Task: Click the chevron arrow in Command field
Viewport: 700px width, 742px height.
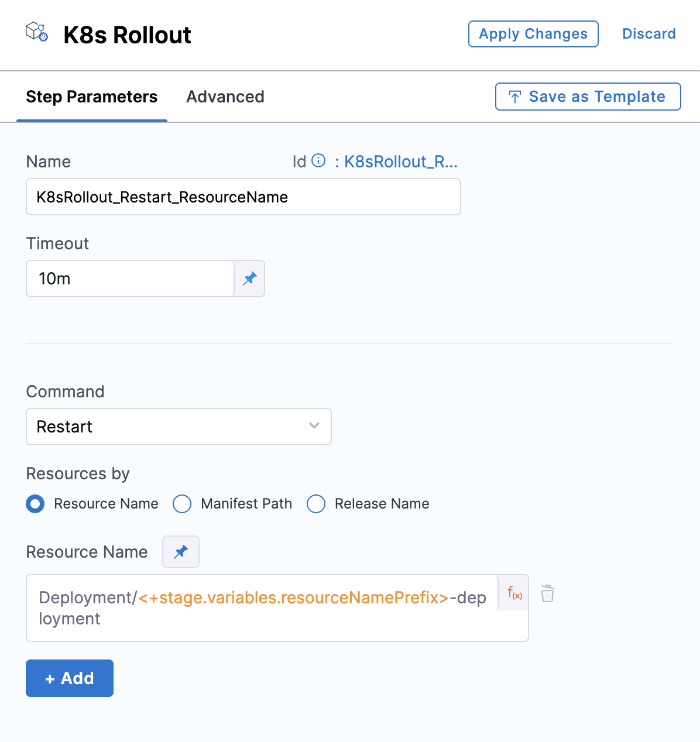Action: pyautogui.click(x=314, y=426)
